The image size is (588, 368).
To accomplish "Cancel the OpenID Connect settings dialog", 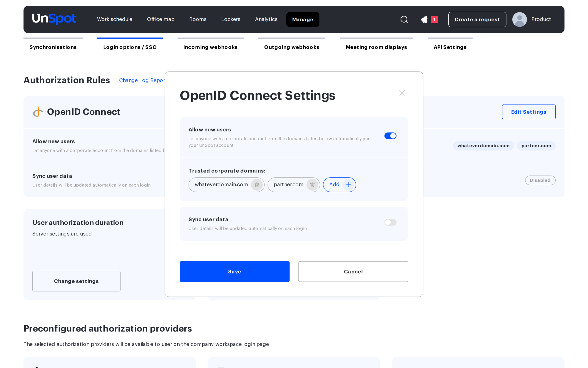I will (353, 272).
